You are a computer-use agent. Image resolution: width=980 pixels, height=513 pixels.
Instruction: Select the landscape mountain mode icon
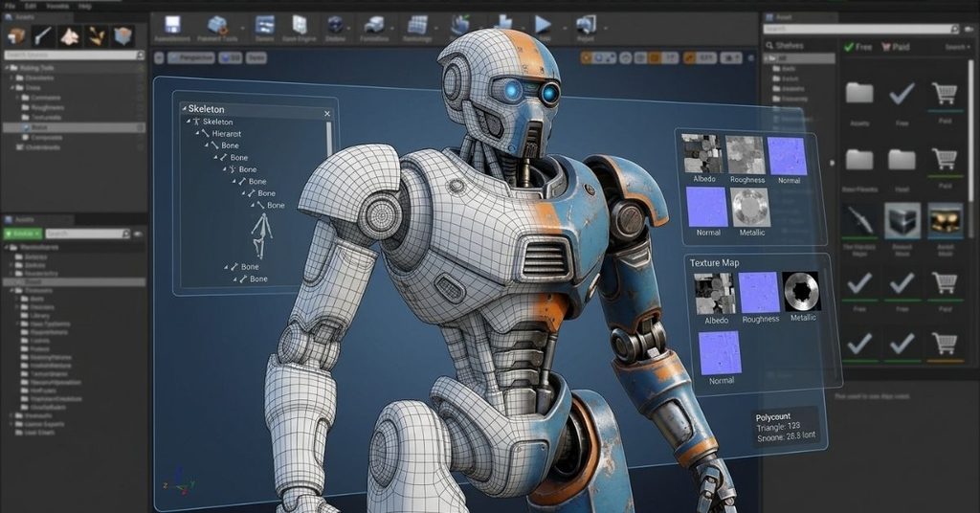[x=69, y=36]
